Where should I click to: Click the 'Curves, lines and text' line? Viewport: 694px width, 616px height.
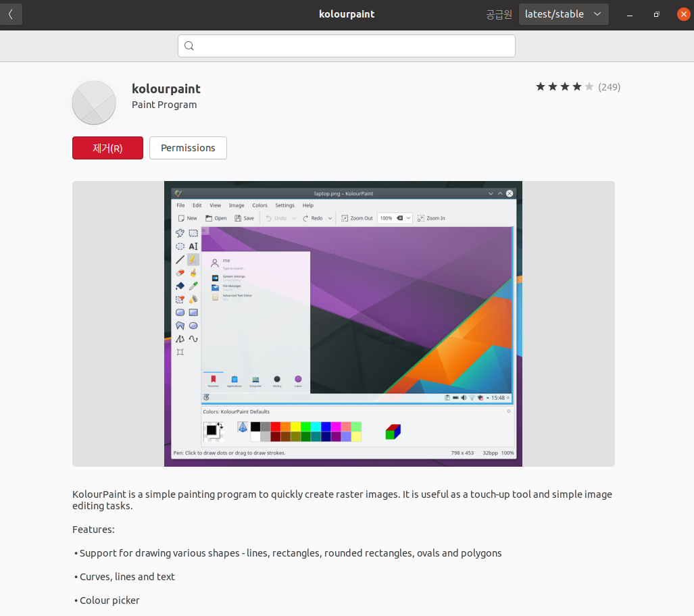[x=124, y=577]
